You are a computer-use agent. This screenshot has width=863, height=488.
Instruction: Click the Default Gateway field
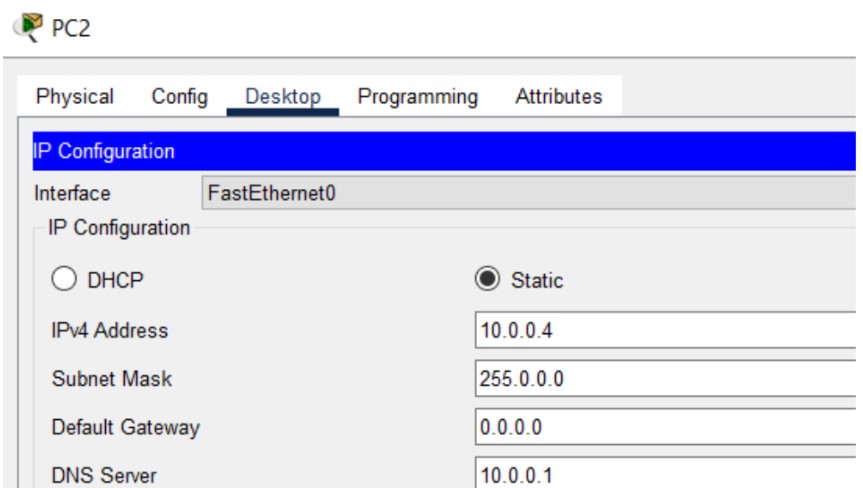(x=665, y=426)
